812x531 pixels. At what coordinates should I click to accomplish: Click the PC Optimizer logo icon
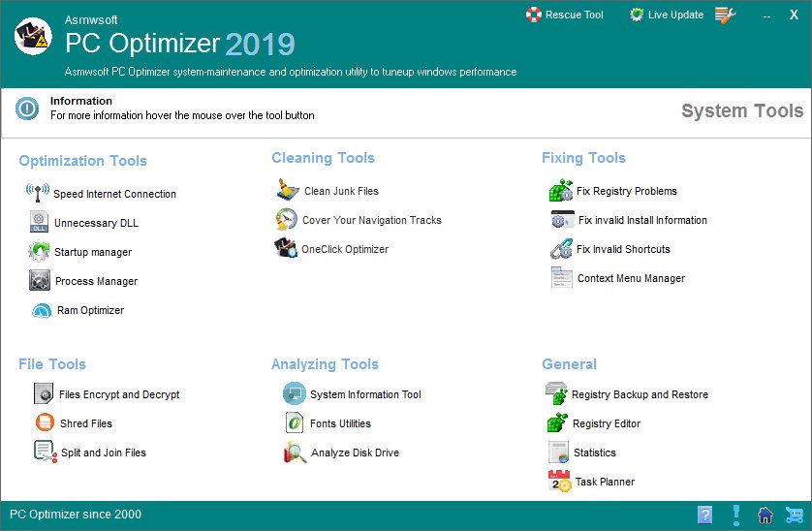33,36
